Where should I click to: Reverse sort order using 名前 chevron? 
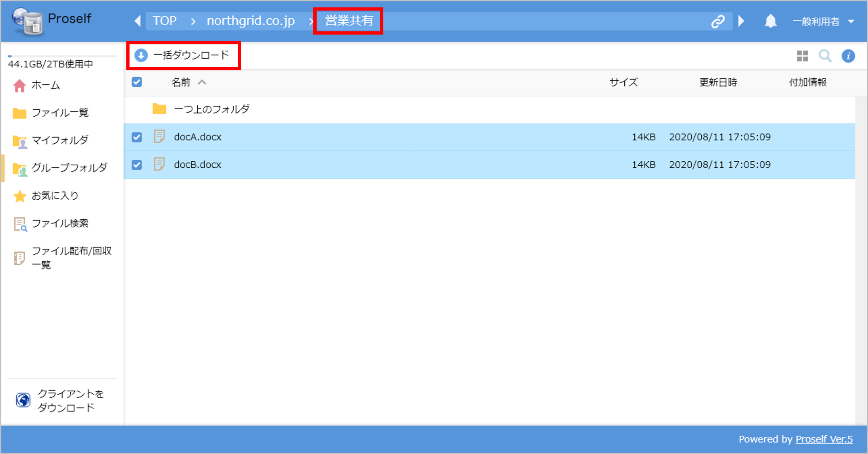tap(202, 82)
